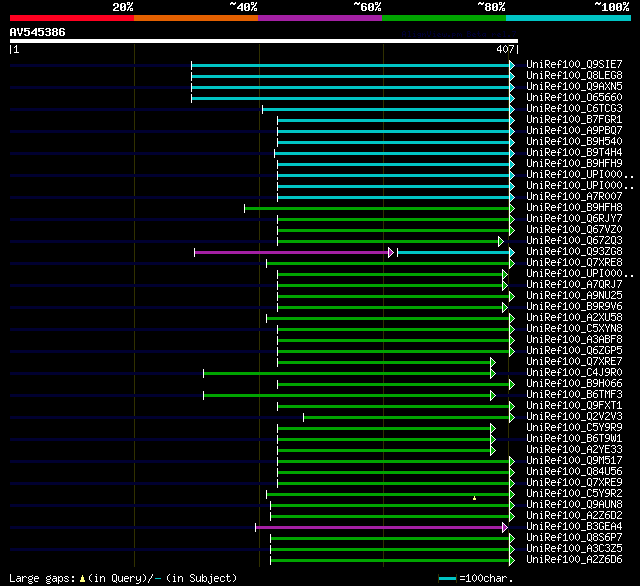Click the UniRef100_B3GEA4 label
Image resolution: width=640 pixels, height=586 pixels.
[574, 527]
